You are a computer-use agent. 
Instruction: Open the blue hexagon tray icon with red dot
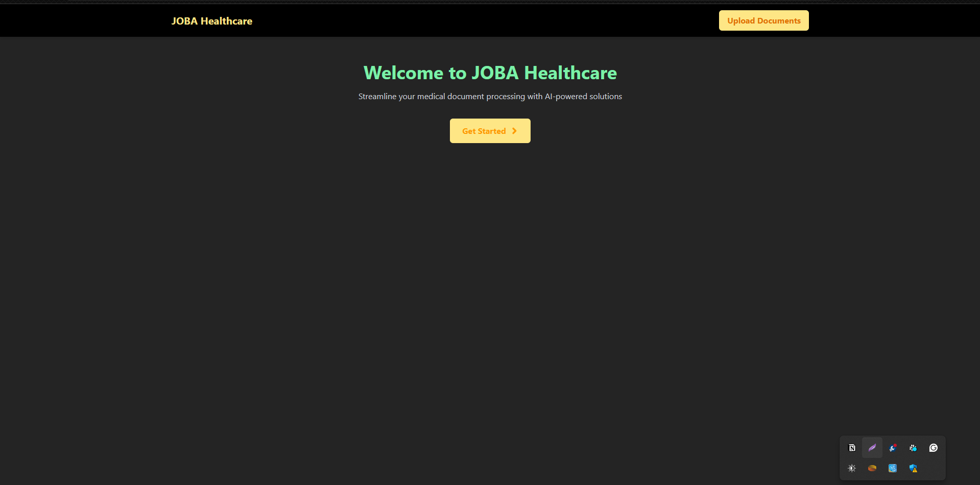point(892,448)
